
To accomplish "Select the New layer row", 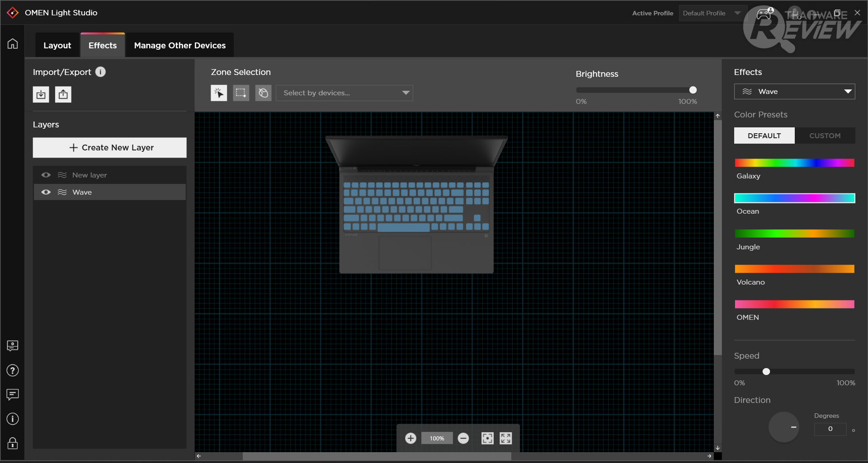I will coord(110,175).
